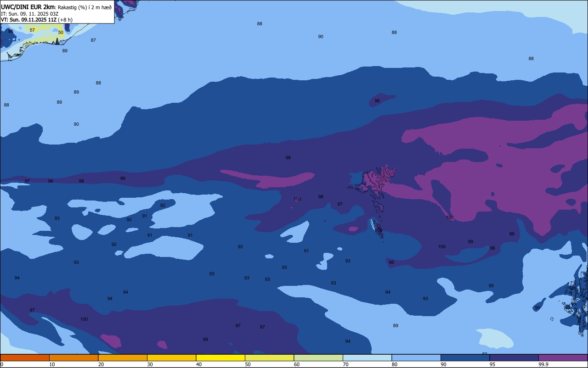Image resolution: width=588 pixels, height=368 pixels.
Task: Click the 80–90 light blue legend swatch
Action: click(416, 357)
